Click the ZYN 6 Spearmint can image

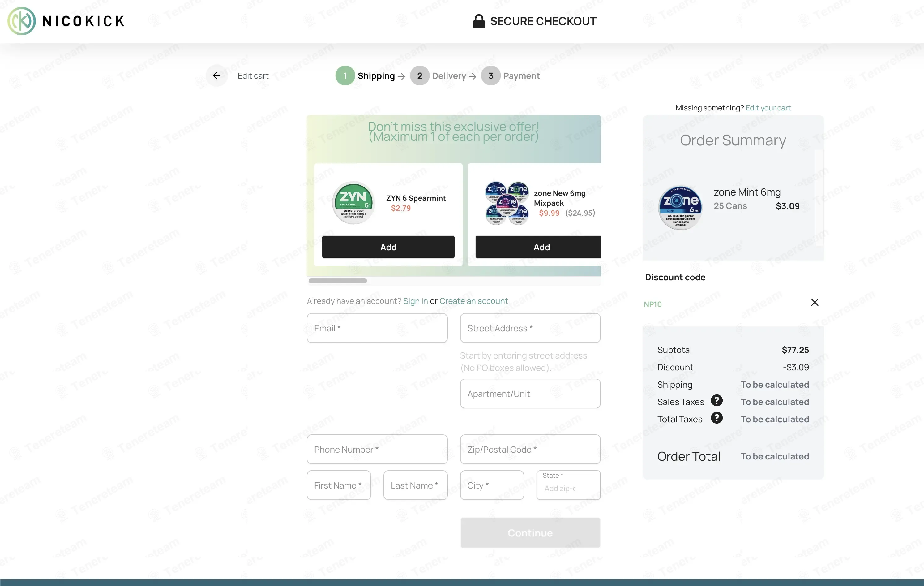tap(353, 203)
